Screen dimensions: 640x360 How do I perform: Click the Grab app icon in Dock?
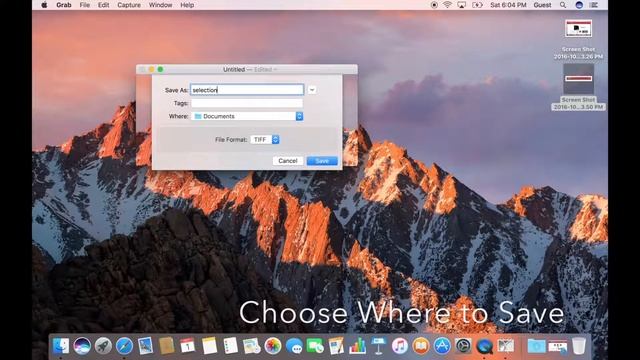[506, 346]
